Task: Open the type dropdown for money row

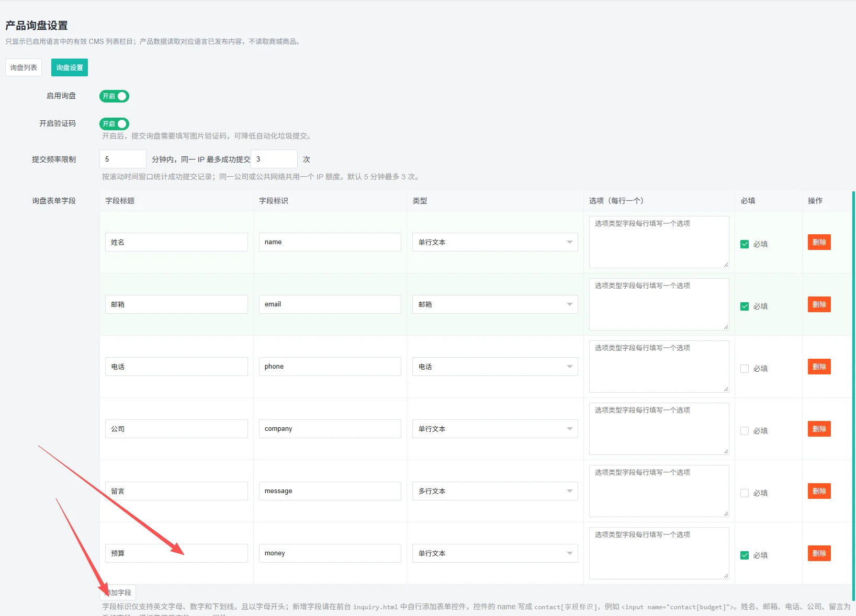Action: (495, 553)
